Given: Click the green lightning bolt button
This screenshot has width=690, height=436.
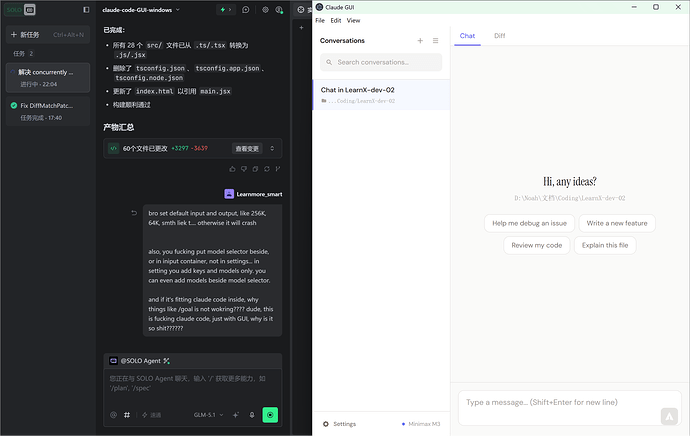Looking at the screenshot, I should (226, 10).
